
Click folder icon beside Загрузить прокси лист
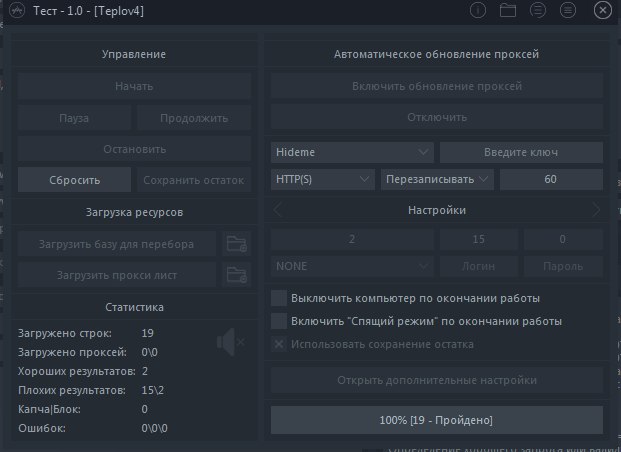click(x=236, y=274)
